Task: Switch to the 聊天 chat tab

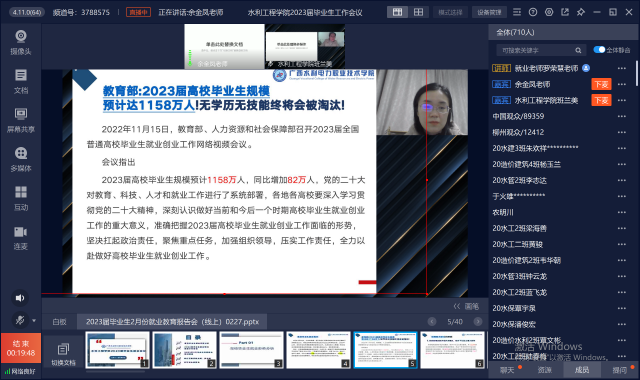Action: click(507, 370)
